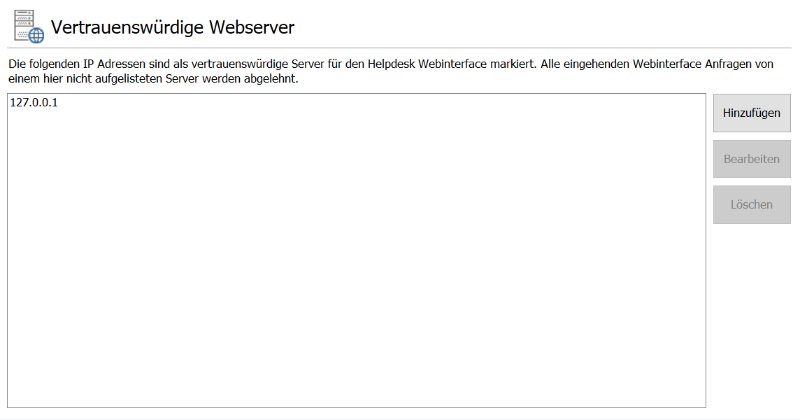
Task: Click the server globe icon in header
Action: pos(28,27)
